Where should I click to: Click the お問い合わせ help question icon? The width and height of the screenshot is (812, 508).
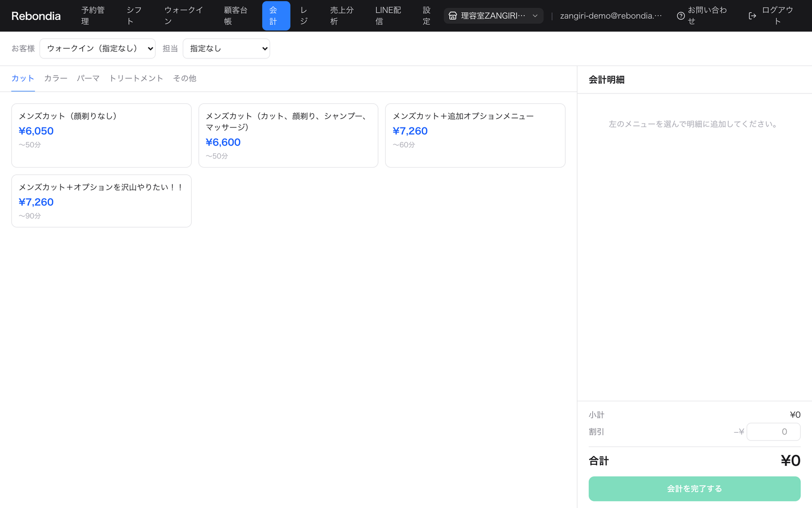pos(681,16)
